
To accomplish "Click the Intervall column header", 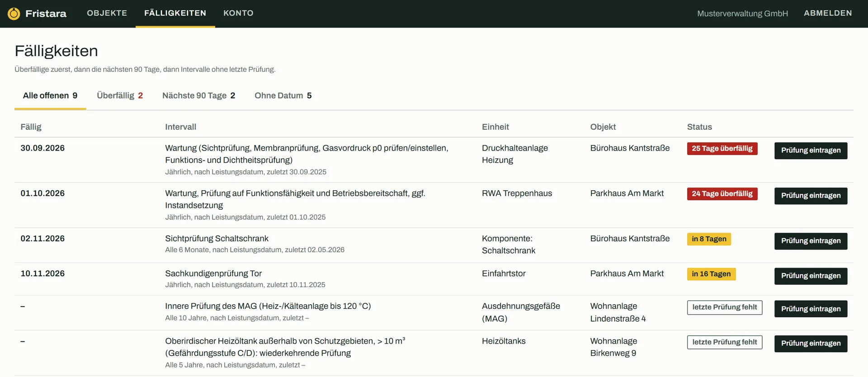I will 180,127.
